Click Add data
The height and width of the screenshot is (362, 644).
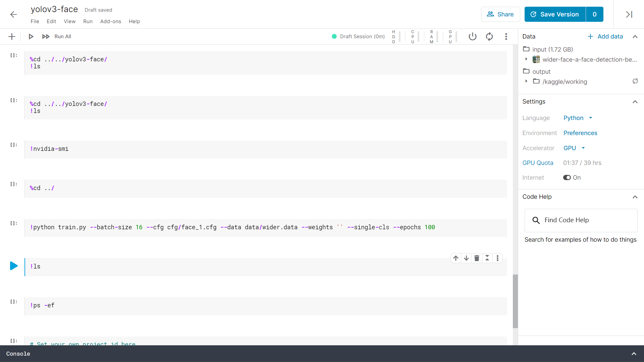[x=605, y=37]
